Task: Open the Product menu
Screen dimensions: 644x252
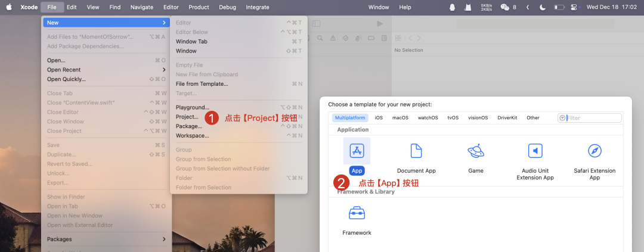Action: [199, 7]
